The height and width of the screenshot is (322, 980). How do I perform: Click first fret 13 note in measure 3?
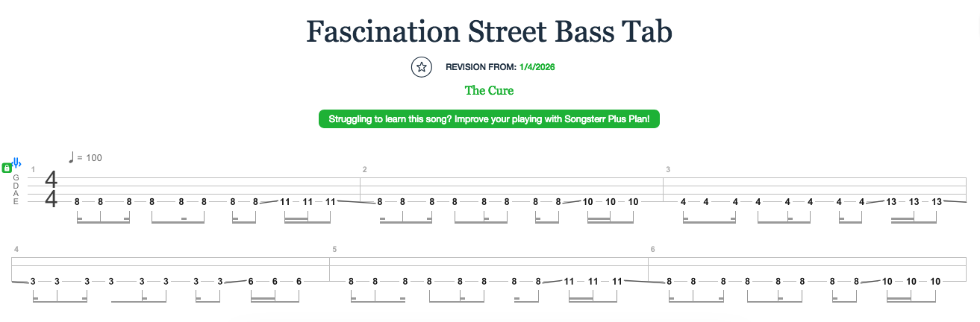click(891, 202)
